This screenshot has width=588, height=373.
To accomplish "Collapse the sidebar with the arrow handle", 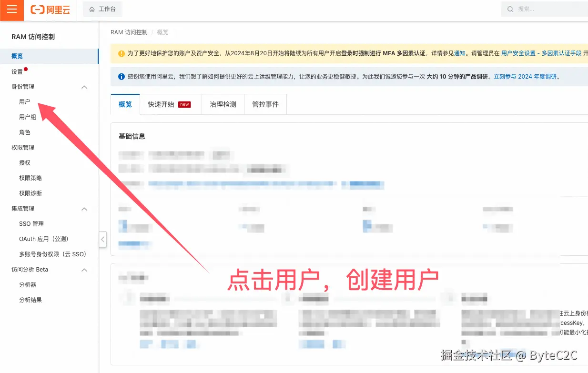I will 103,240.
